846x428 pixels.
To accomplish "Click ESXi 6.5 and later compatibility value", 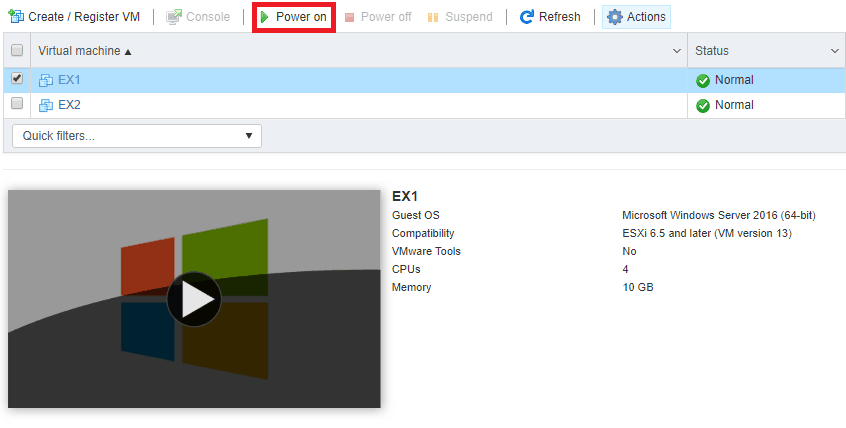I will pyautogui.click(x=707, y=233).
